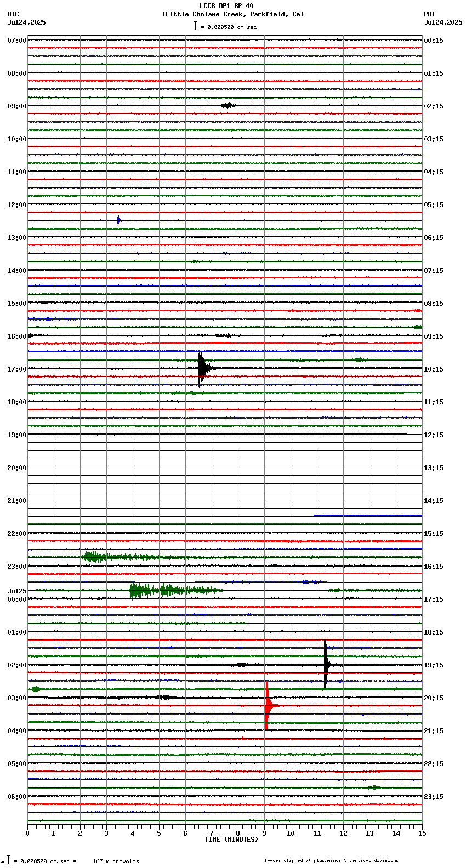This screenshot has height=868, width=466.
Task: Click the 16:15 PDT row label
Action: pyautogui.click(x=434, y=567)
